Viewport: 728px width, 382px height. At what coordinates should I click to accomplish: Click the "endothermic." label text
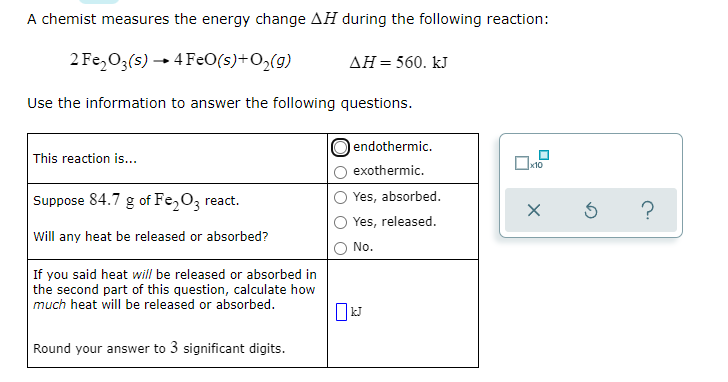point(392,147)
